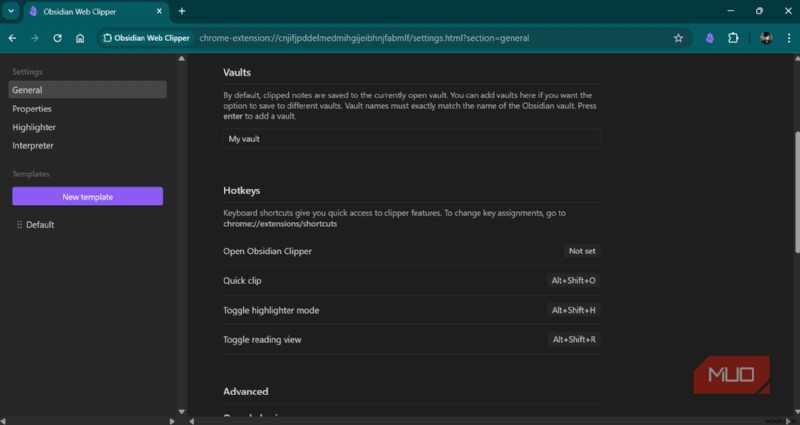
Task: Click the 'Not set' hotkey value
Action: (582, 251)
